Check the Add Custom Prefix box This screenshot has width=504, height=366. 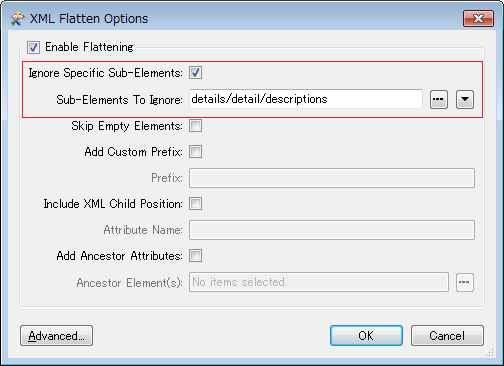(x=195, y=152)
